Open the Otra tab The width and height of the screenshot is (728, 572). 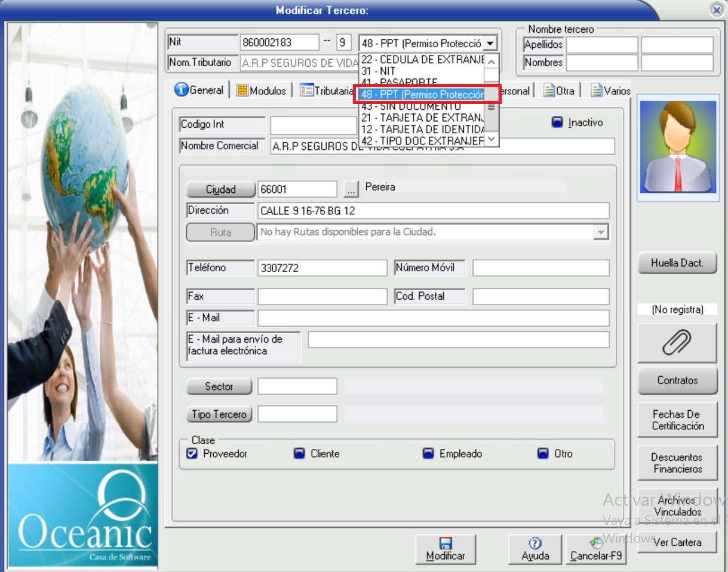[x=559, y=91]
